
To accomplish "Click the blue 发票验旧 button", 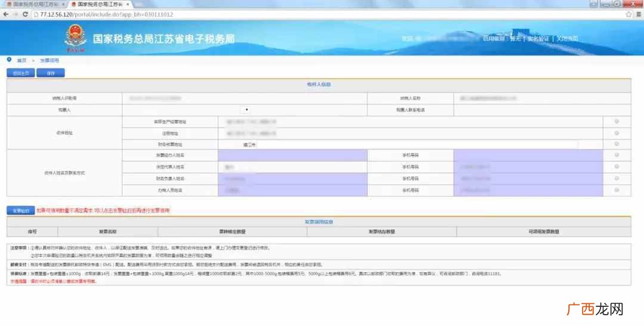I will tap(20, 210).
